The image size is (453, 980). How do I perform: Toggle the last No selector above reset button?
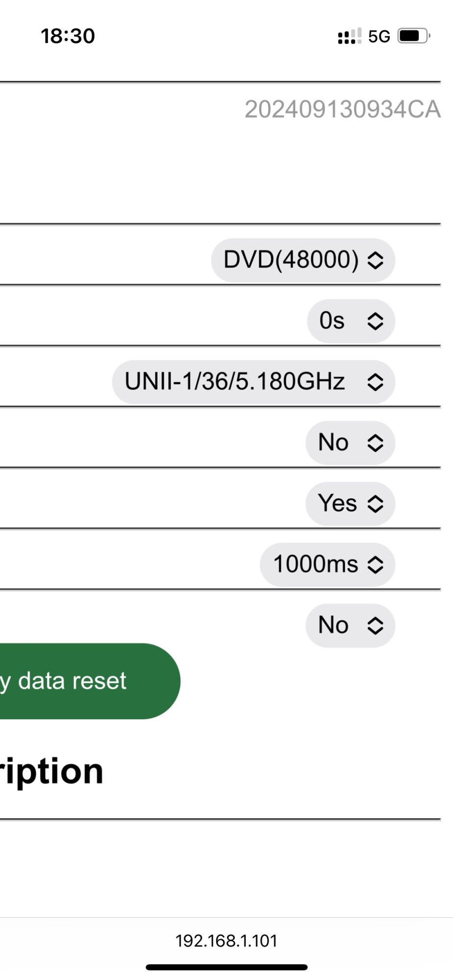tap(350, 625)
